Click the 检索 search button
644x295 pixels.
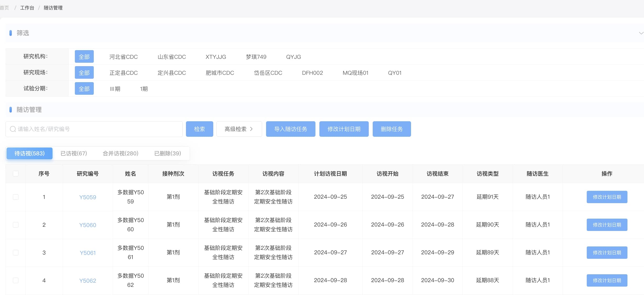(200, 129)
